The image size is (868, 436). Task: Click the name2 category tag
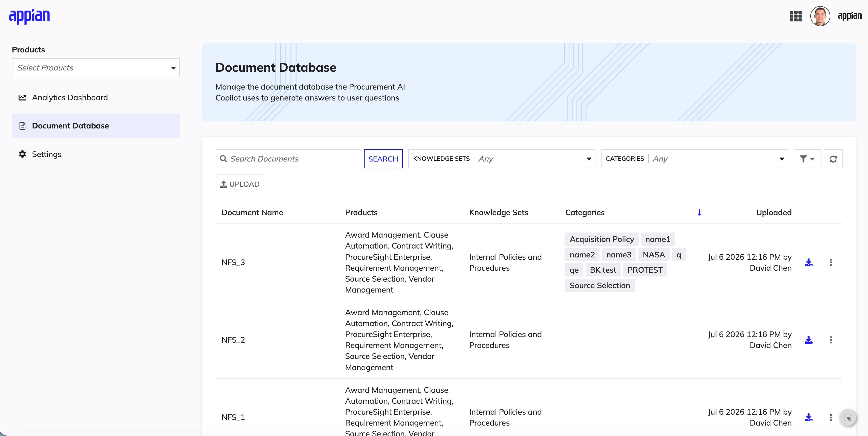point(582,255)
